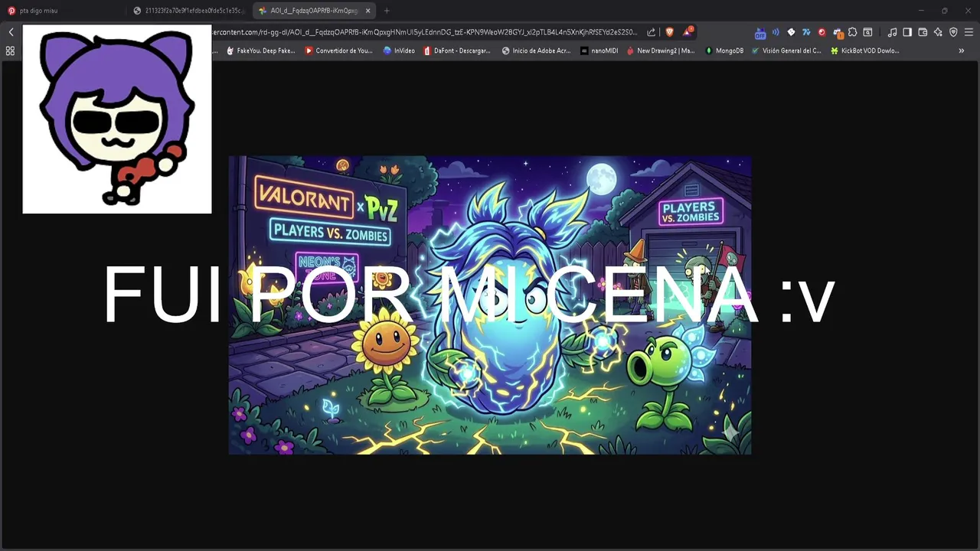Switch to the 211323f2a70e9f1efdbea0fde5c1e35c tab
Screen dimensions: 980x551
189,11
